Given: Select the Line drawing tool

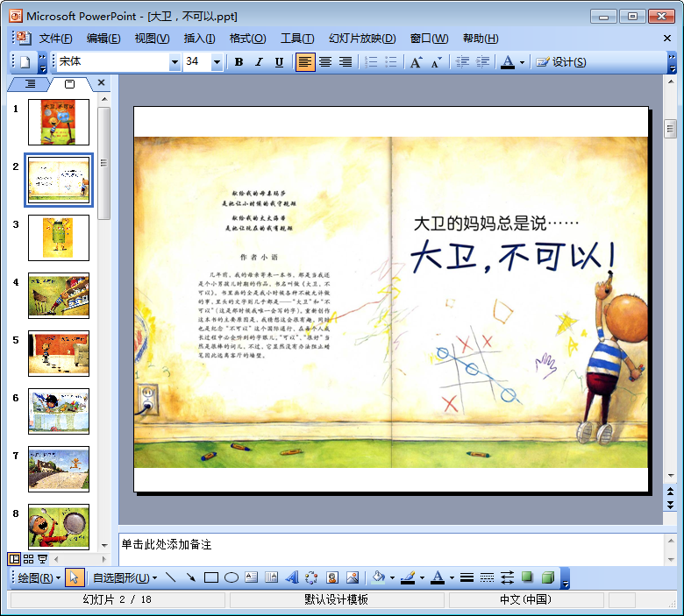Looking at the screenshot, I should pyautogui.click(x=171, y=578).
